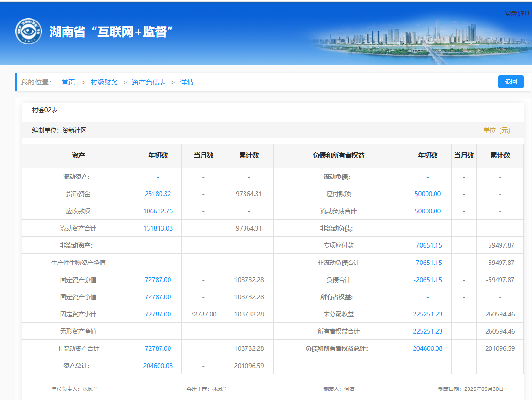Open 流动资产合计 value 131813.08

(158, 229)
